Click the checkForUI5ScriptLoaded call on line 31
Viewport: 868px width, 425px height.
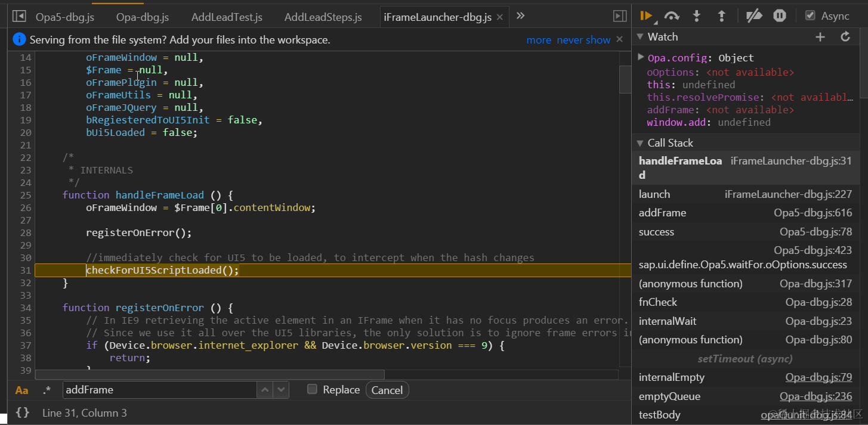162,270
